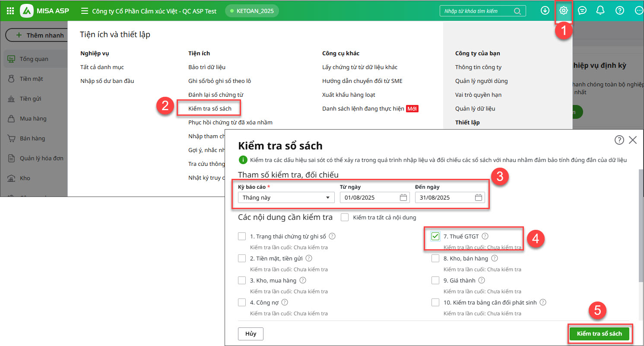Uncheck the 7. Thuế GTGT checkbox

[435, 236]
